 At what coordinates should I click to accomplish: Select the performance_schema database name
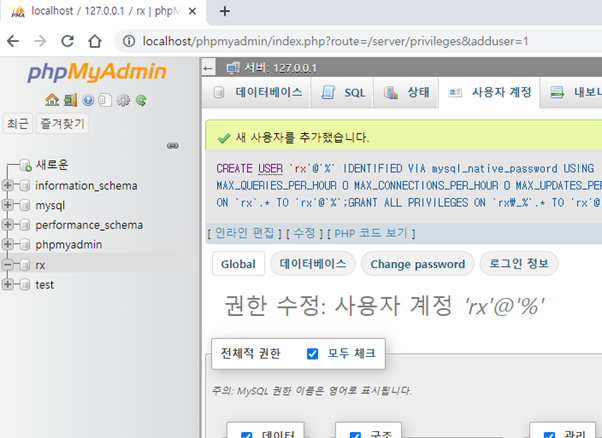pos(89,225)
